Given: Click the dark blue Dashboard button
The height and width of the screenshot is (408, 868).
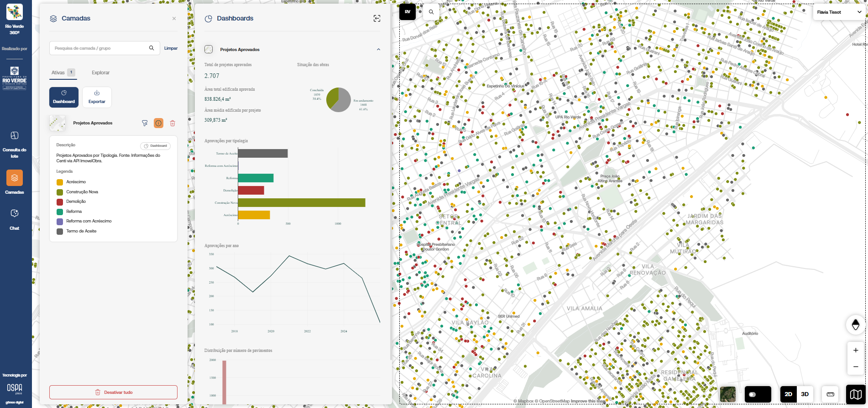Looking at the screenshot, I should coord(64,97).
